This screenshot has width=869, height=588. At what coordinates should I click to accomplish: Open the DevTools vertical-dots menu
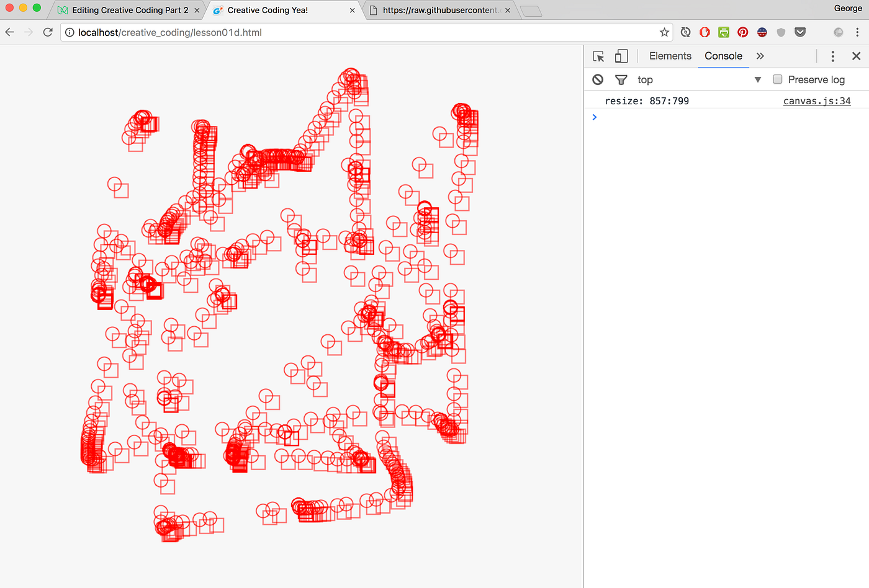click(x=832, y=56)
